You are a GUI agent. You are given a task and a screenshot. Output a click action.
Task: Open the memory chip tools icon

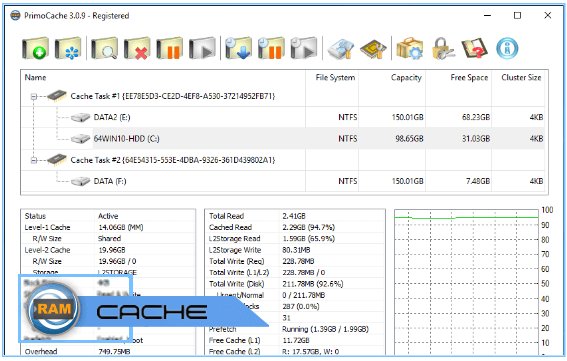(373, 49)
